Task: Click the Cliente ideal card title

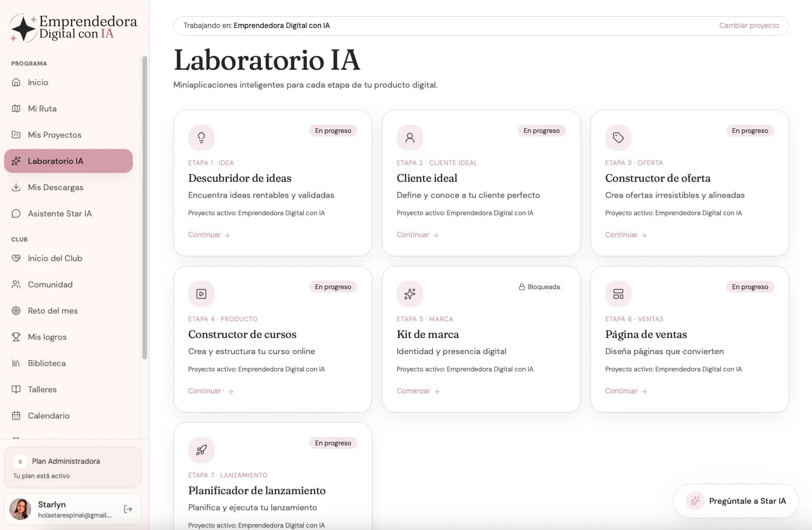Action: [427, 178]
